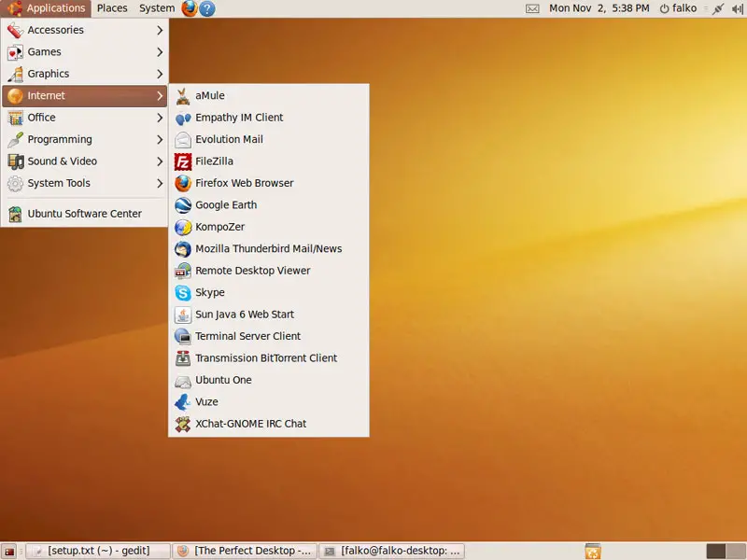
Task: Switch to the right workspace in the switcher
Action: pyautogui.click(x=736, y=552)
